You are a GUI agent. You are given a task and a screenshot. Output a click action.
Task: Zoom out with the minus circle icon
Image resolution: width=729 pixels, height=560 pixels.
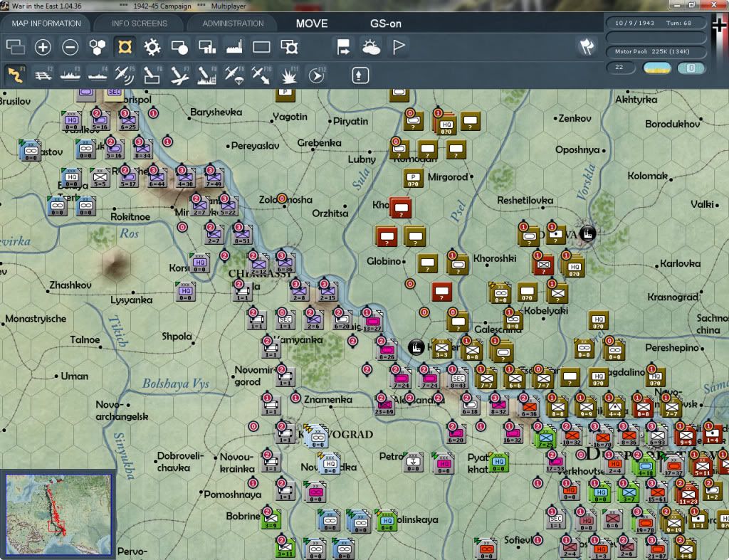tap(70, 47)
